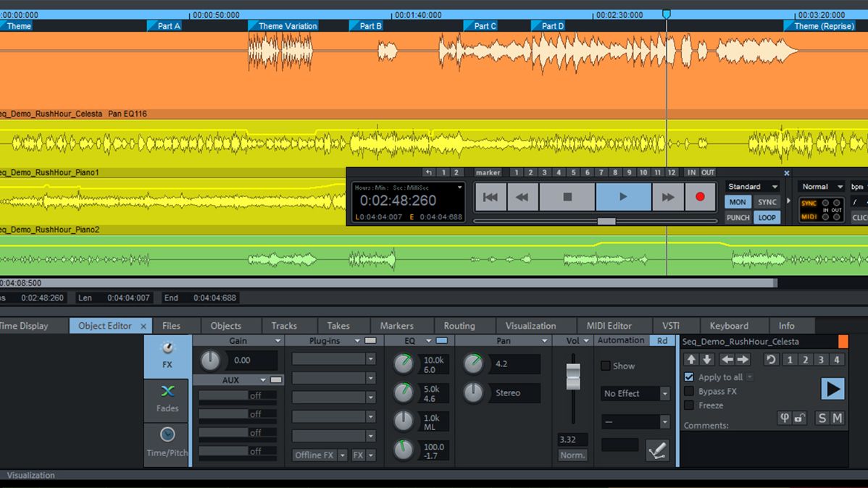
Task: Stop playback with the stop button
Action: tap(567, 197)
